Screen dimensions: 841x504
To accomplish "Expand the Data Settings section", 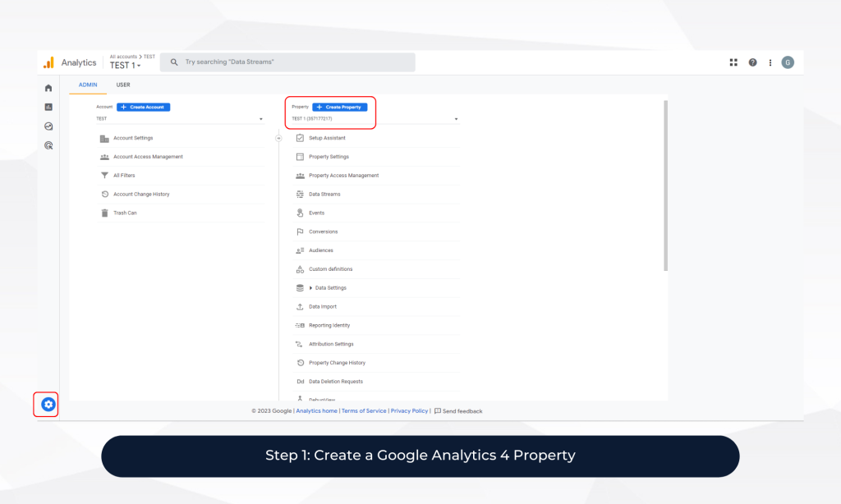I will [x=330, y=288].
